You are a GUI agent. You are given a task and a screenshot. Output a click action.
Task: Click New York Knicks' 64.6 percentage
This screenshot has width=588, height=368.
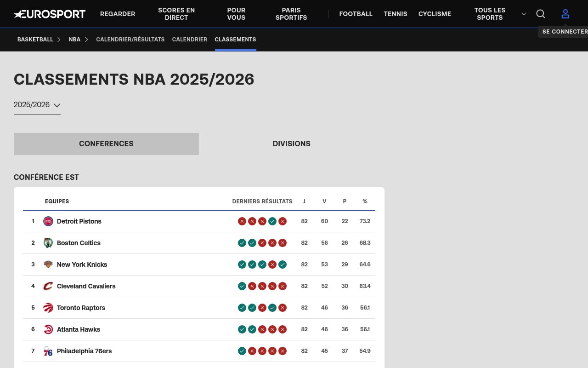[365, 264]
